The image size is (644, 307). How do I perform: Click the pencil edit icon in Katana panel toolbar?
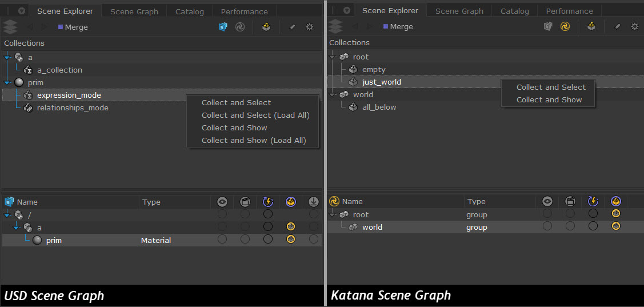tap(618, 26)
